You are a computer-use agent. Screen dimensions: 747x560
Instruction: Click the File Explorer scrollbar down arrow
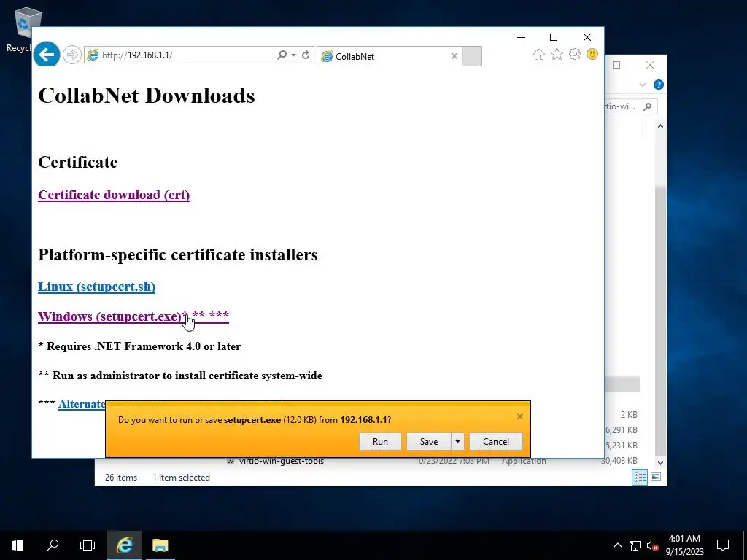pyautogui.click(x=660, y=462)
